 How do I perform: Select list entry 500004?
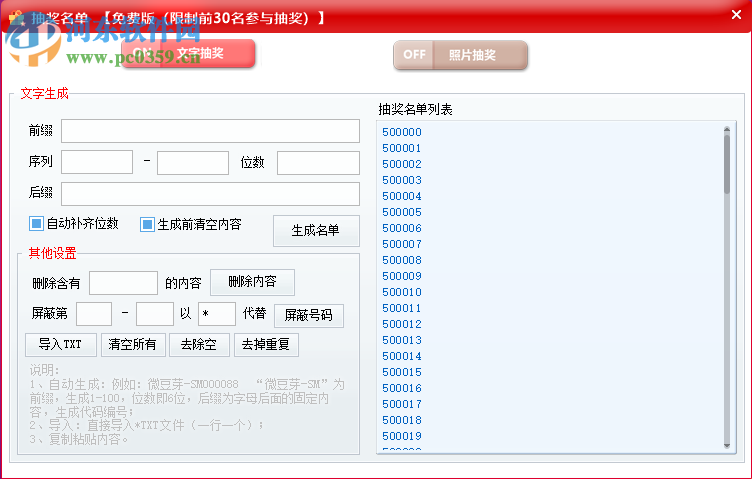point(402,196)
